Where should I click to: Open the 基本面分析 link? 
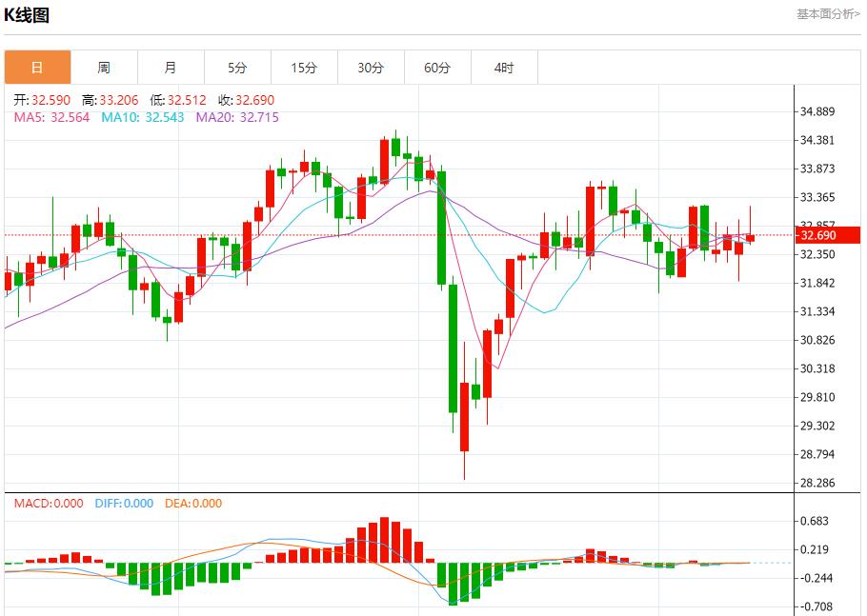click(x=827, y=14)
